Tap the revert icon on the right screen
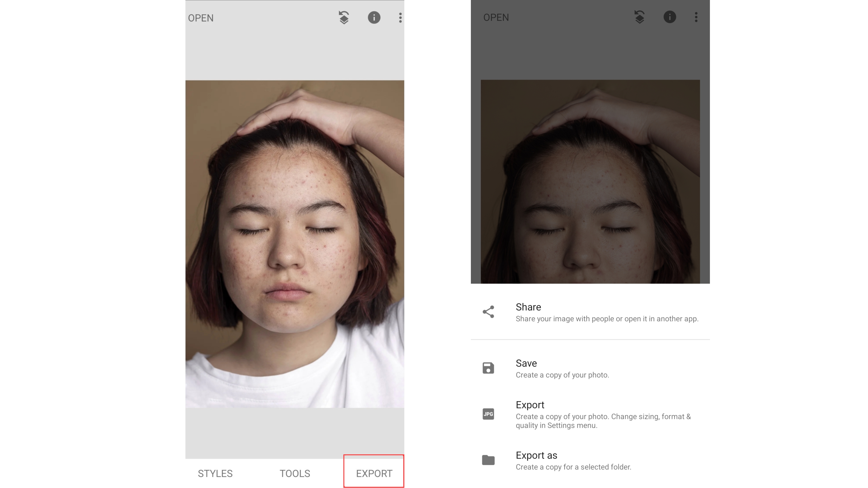The height and width of the screenshot is (488, 868). (x=639, y=17)
